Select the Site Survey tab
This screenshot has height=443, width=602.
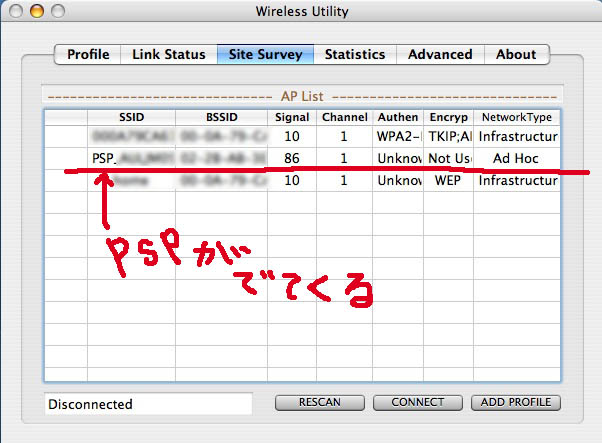coord(265,54)
